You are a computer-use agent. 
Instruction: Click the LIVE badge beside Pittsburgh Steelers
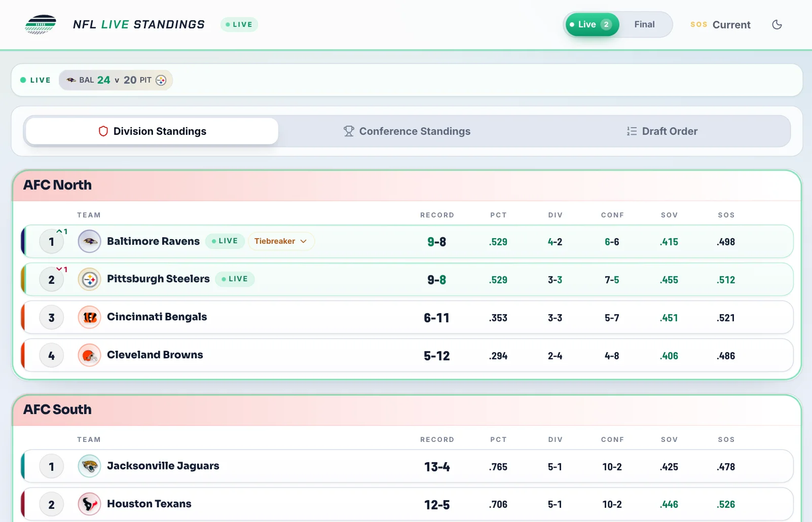235,279
